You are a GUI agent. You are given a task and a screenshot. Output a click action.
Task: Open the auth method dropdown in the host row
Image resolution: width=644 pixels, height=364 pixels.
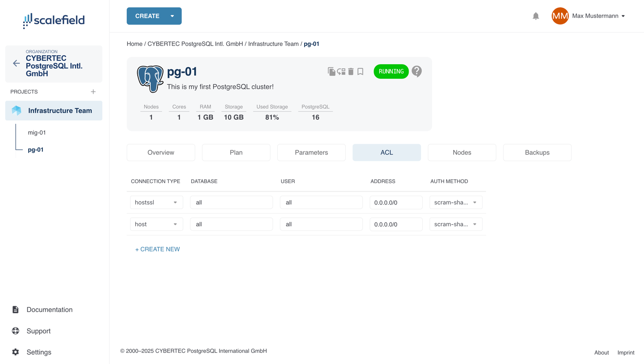(456, 224)
